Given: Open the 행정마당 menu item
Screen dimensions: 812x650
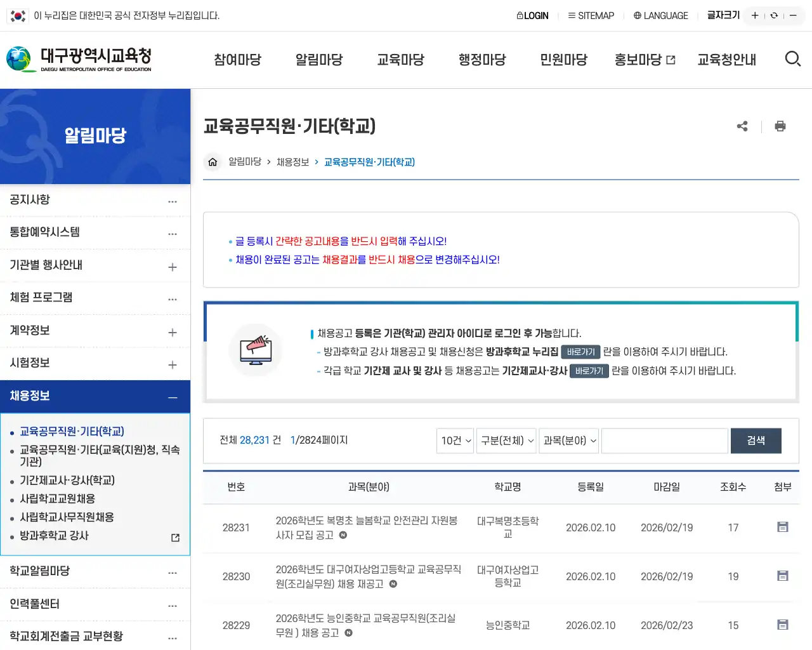Looking at the screenshot, I should [x=482, y=59].
